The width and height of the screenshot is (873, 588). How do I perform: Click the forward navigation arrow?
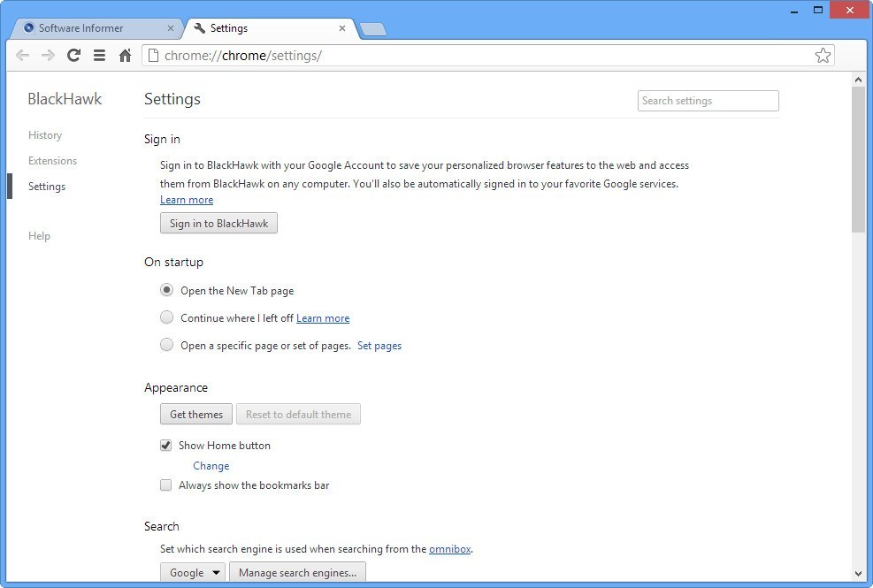pos(48,55)
